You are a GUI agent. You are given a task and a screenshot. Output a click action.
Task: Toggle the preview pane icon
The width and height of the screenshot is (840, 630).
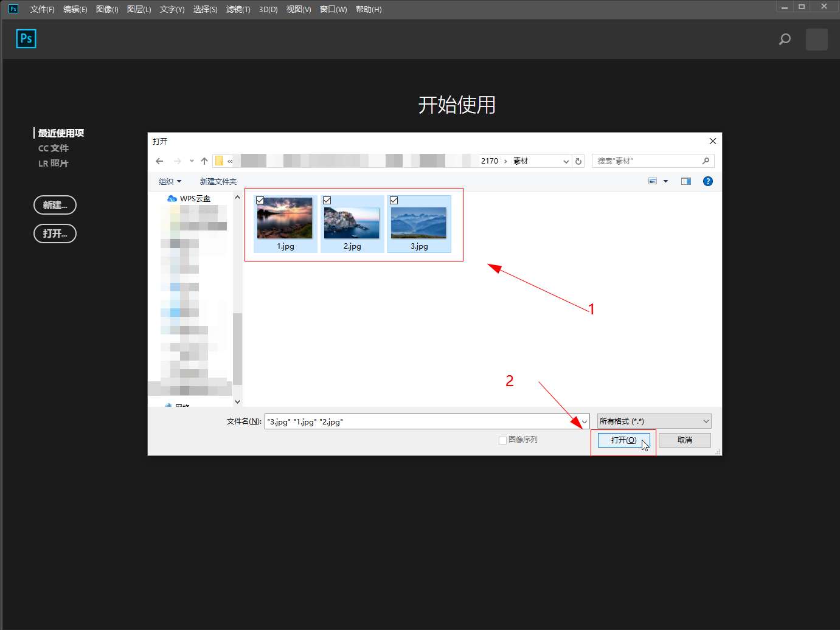tap(686, 181)
